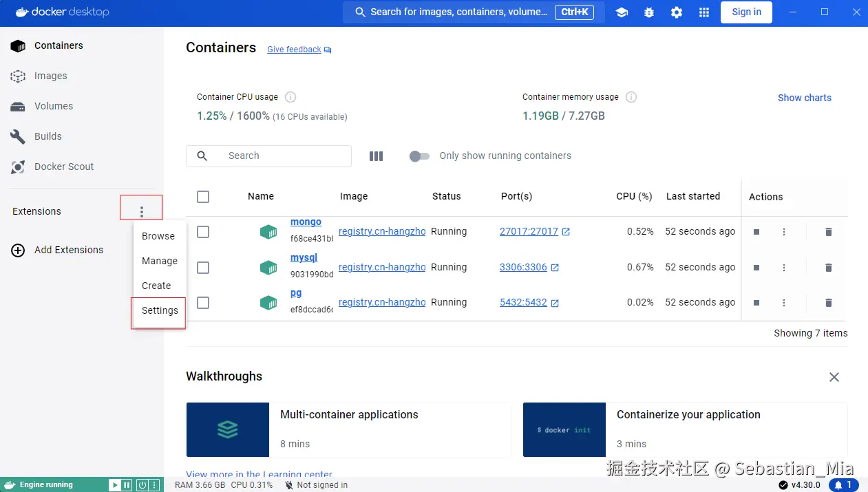The width and height of the screenshot is (868, 492).
Task: Pause the Docker engine
Action: [127, 485]
